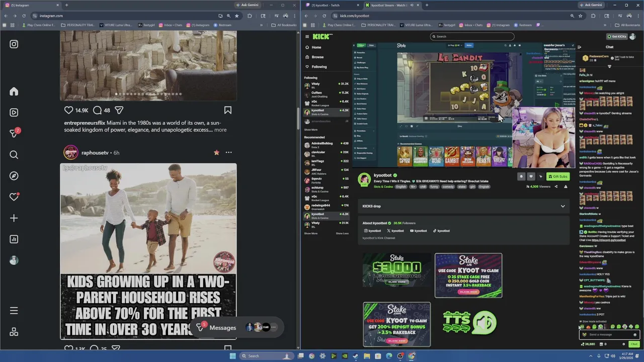The height and width of the screenshot is (362, 644).
Task: Open the Slots & Casino category link
Action: (383, 187)
